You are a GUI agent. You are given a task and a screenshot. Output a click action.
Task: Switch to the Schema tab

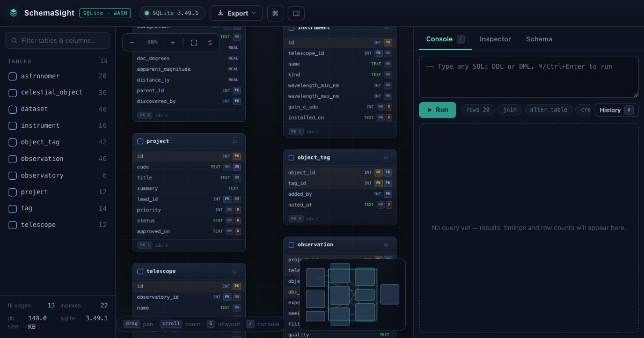coord(539,39)
